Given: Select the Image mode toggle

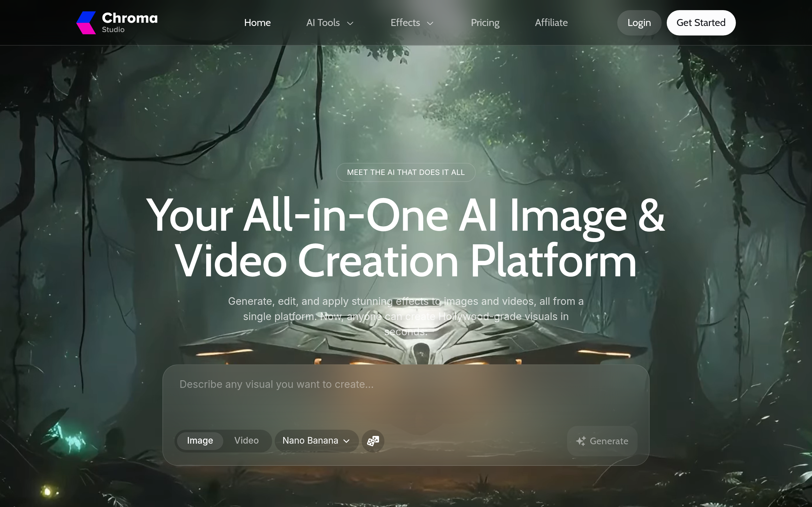Looking at the screenshot, I should (x=200, y=440).
